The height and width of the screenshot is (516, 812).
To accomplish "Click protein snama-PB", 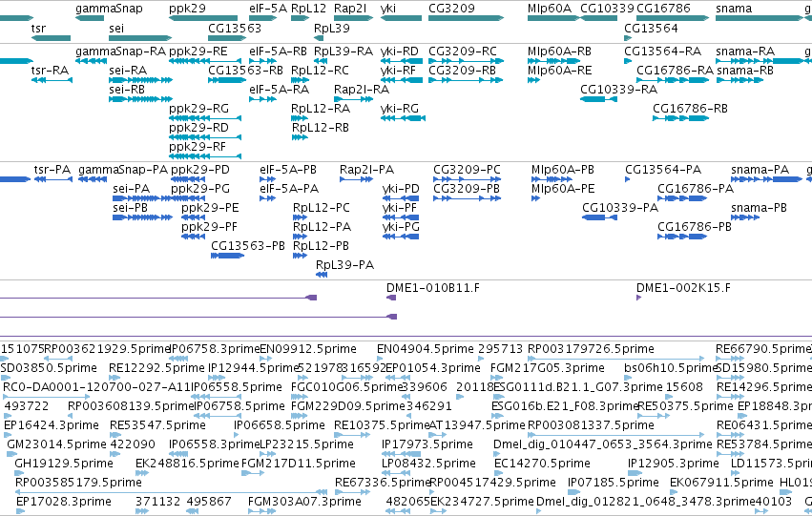I will pyautogui.click(x=759, y=209).
